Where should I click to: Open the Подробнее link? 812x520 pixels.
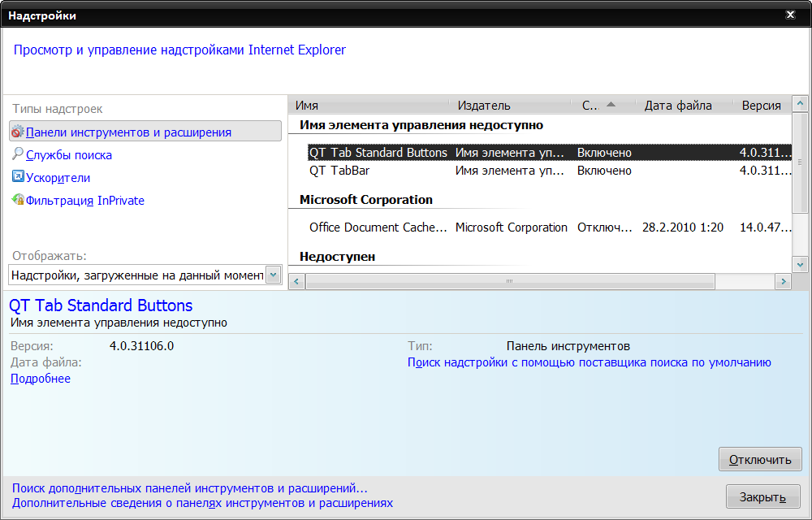point(41,379)
